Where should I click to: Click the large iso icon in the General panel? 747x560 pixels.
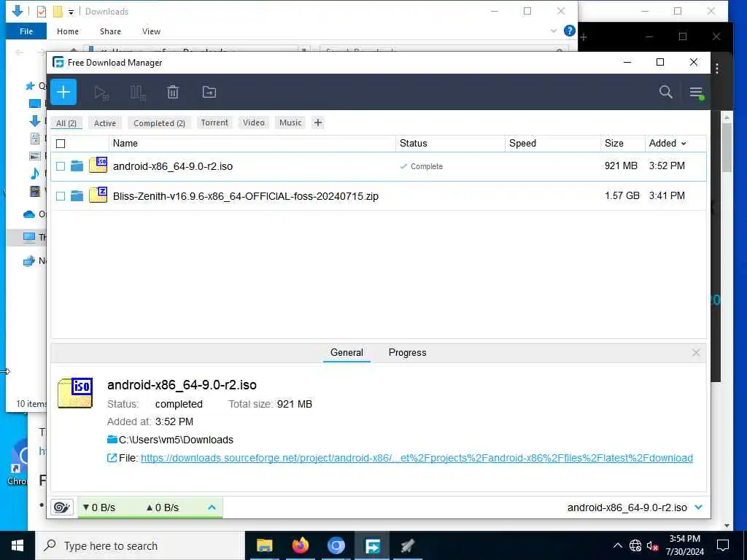(x=75, y=393)
